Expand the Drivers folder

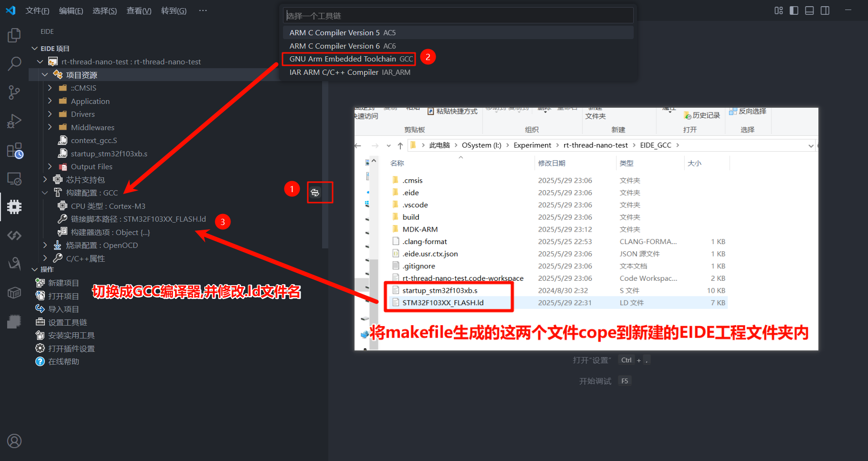pos(50,114)
